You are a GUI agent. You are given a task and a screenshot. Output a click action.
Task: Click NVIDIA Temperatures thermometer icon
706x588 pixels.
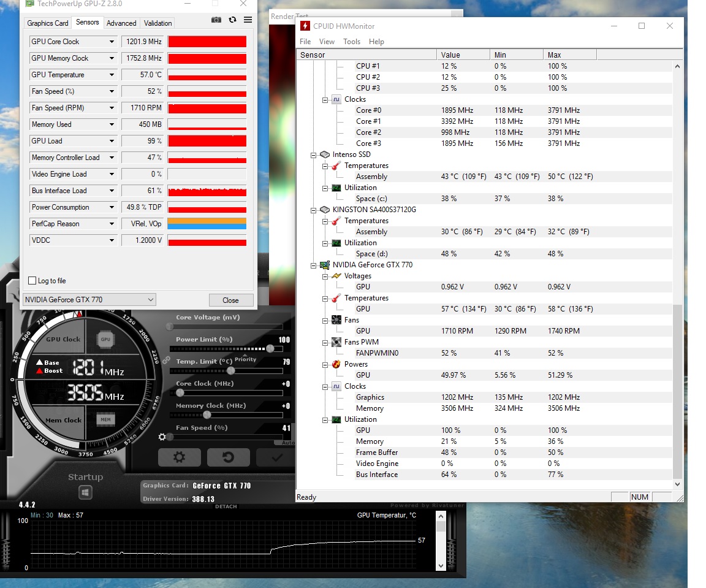coord(336,298)
